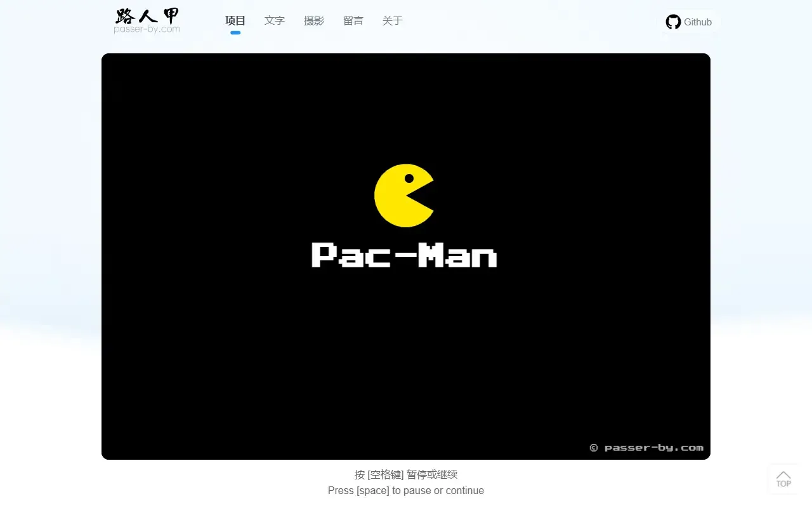Screen dimensions: 812x508
Task: Open the Github link label
Action: (698, 22)
